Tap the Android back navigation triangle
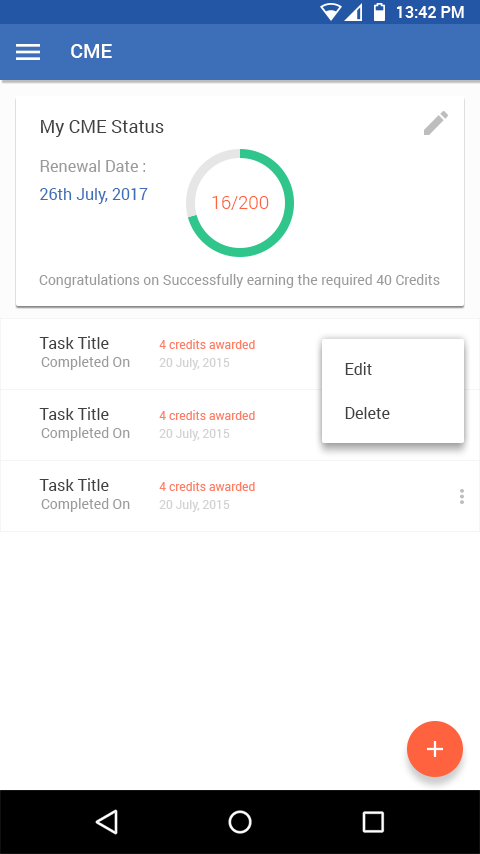The image size is (480, 854). pos(107,822)
